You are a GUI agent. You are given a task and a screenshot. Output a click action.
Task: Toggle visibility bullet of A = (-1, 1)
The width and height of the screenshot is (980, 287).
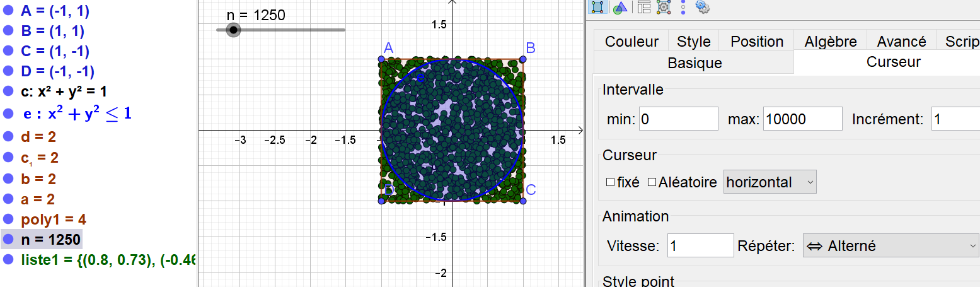pos(8,10)
